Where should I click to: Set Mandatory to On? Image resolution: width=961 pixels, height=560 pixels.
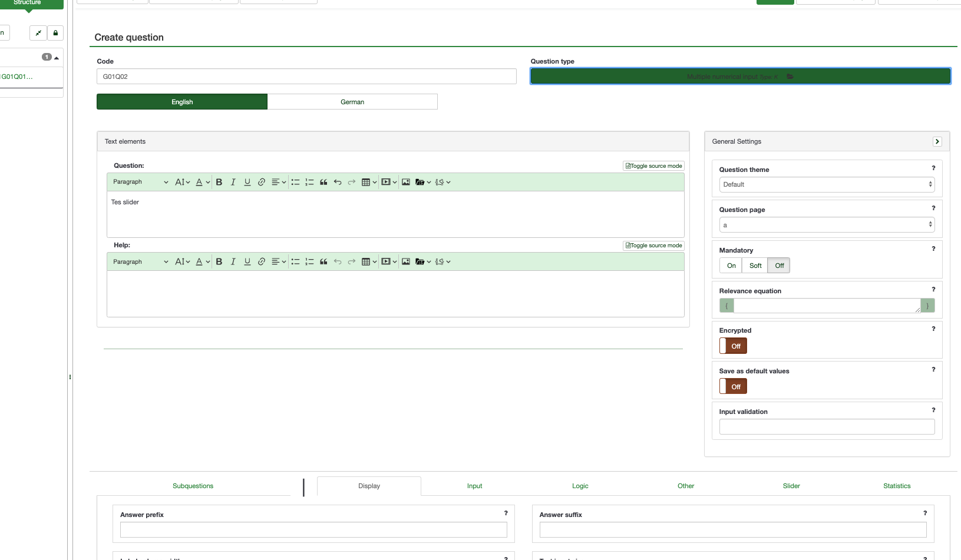click(731, 266)
